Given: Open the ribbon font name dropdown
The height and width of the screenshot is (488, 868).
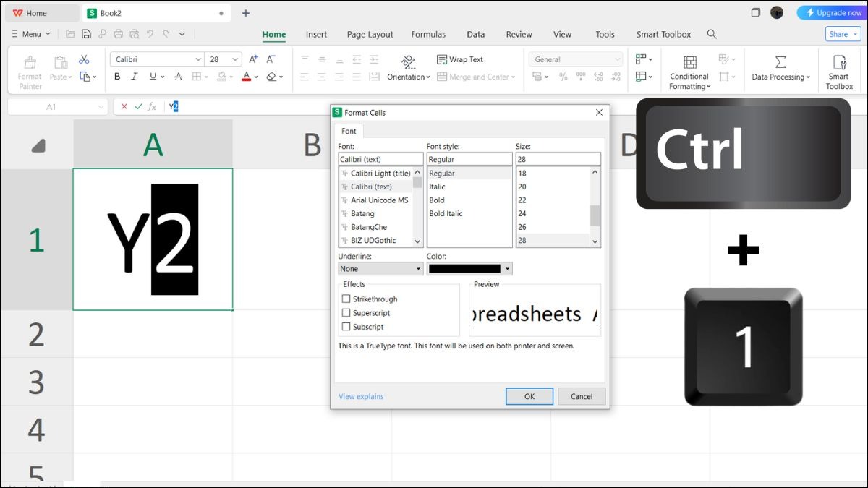Looking at the screenshot, I should 199,59.
